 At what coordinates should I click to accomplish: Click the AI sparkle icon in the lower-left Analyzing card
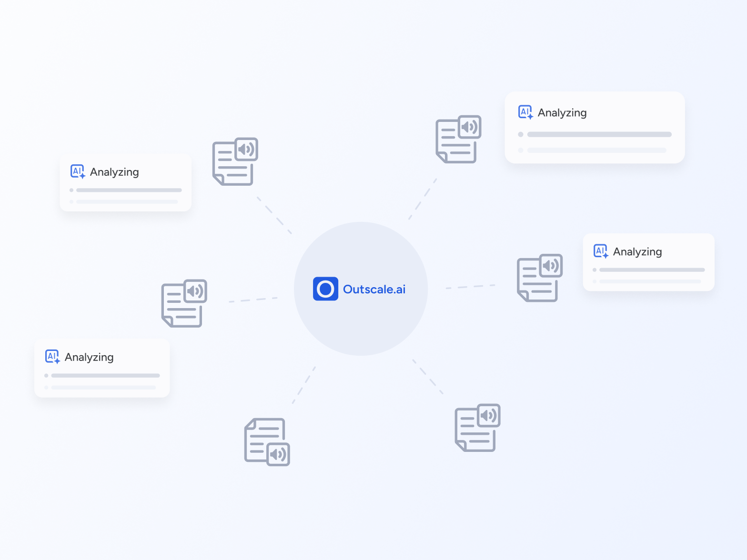click(52, 357)
